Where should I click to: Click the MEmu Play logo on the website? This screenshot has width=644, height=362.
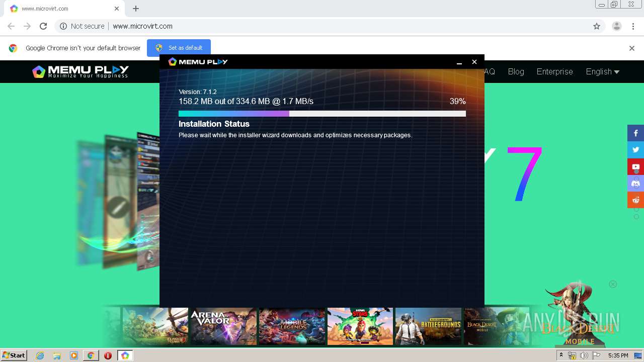pos(80,71)
